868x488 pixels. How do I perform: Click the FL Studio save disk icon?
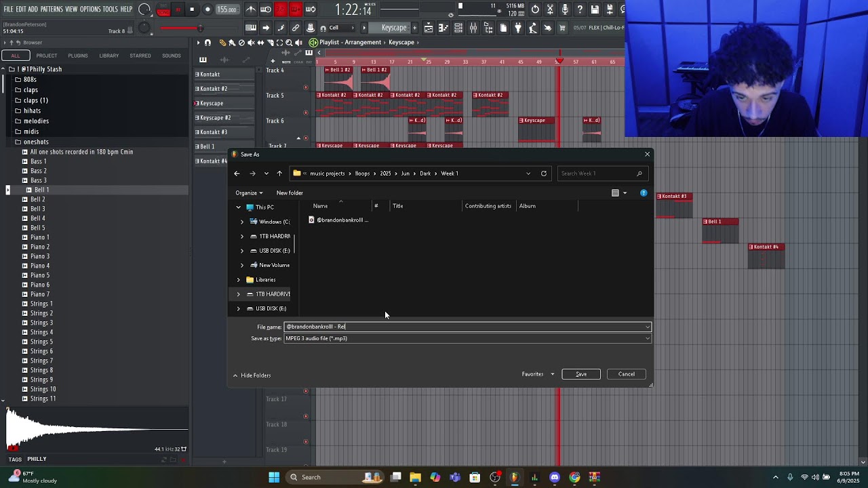point(595,9)
